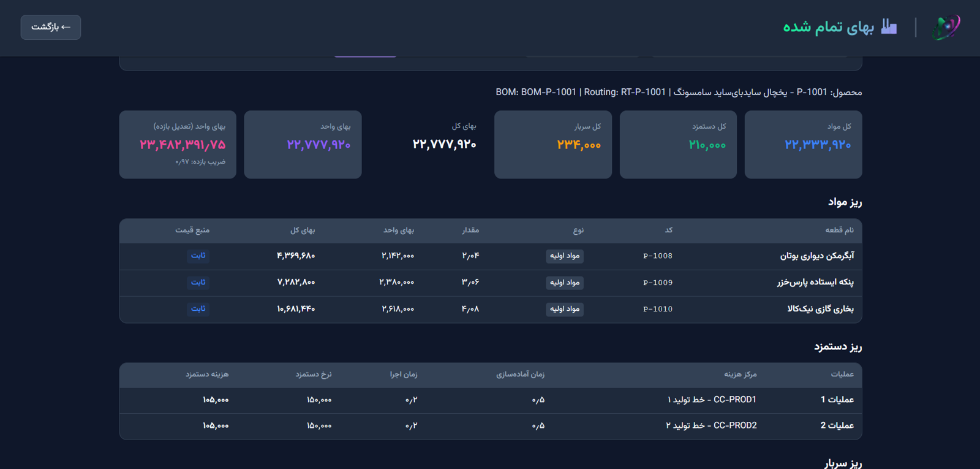Click the total cost ۷,۲۸۲,۸۰۰ cell

point(296,282)
